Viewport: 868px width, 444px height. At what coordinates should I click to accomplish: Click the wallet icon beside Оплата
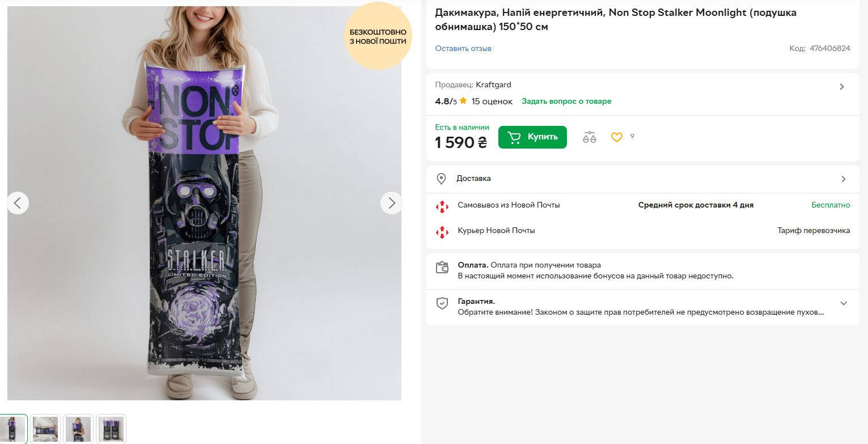tap(442, 268)
